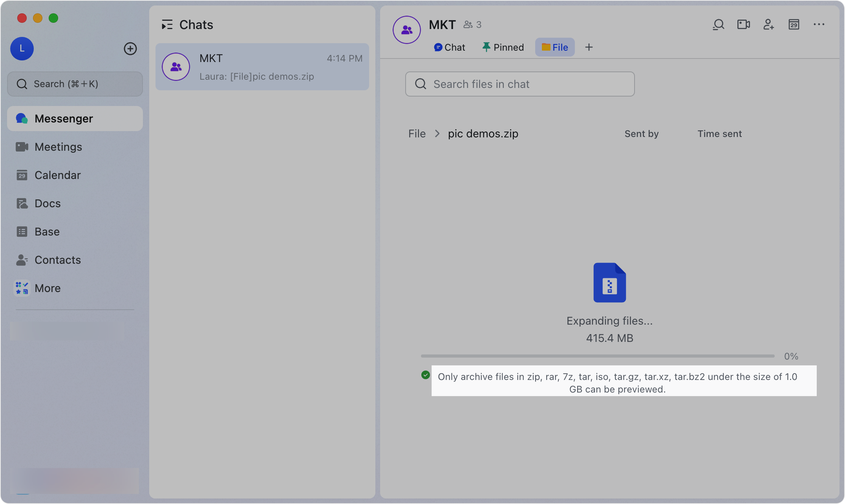The height and width of the screenshot is (504, 845).
Task: Open the Pinned tab
Action: click(x=503, y=47)
